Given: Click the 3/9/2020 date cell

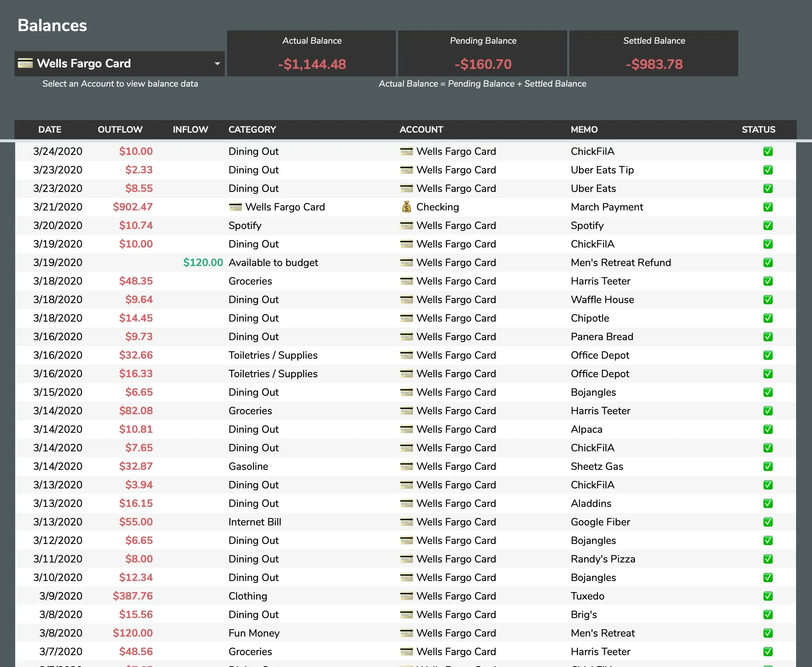Looking at the screenshot, I should 61,596.
